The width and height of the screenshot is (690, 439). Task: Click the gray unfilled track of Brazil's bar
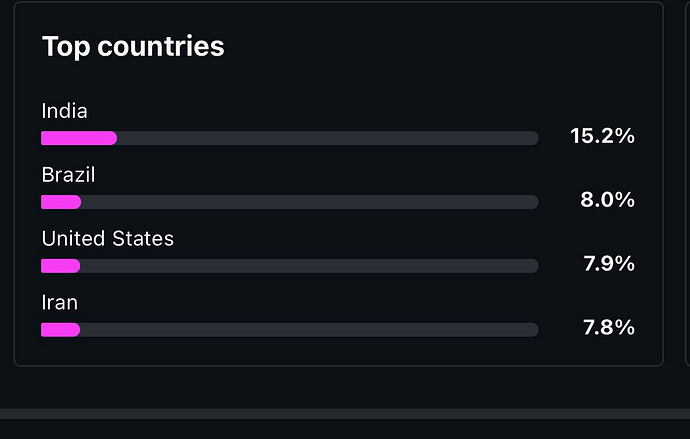[310, 202]
